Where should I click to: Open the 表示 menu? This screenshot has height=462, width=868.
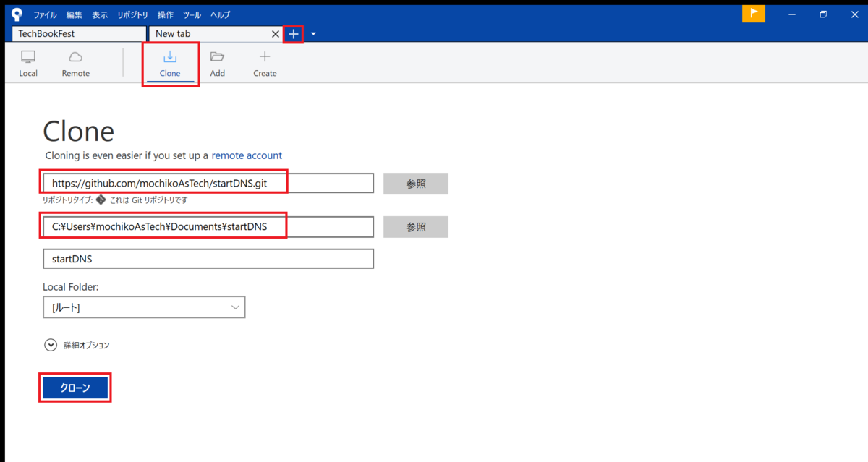pos(100,14)
